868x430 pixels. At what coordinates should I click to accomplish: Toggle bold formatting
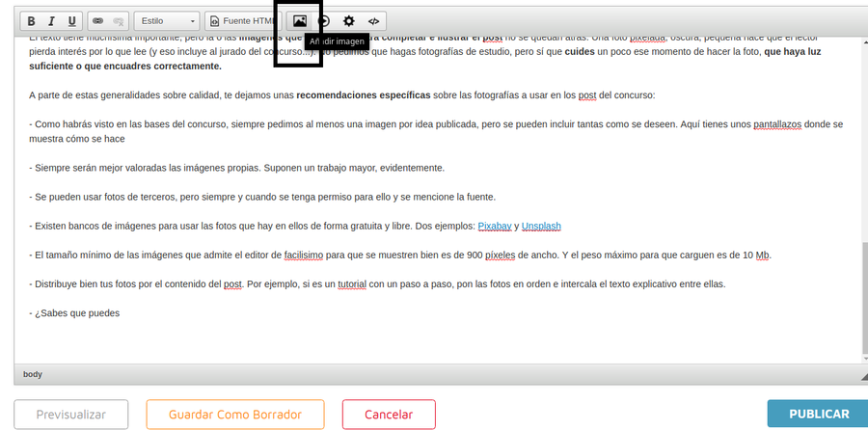(x=32, y=20)
